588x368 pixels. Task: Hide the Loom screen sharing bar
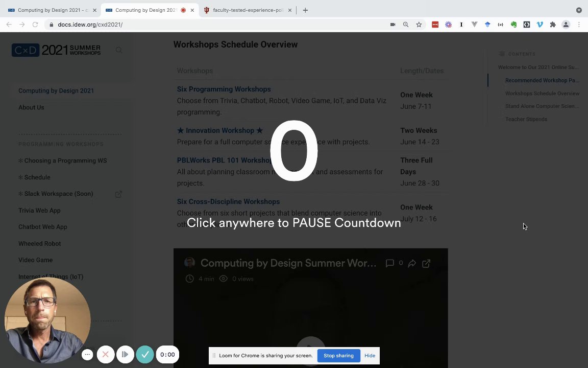[370, 356]
